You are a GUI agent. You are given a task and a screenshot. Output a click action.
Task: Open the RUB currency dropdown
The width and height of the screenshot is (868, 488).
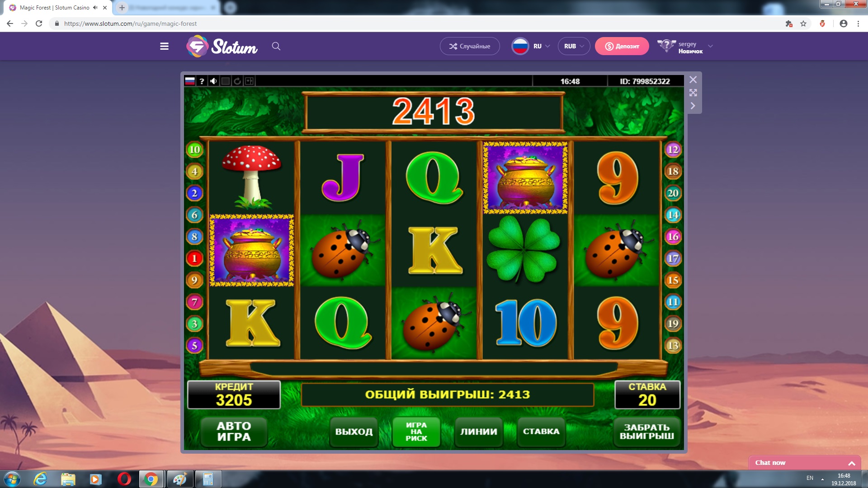pos(574,46)
